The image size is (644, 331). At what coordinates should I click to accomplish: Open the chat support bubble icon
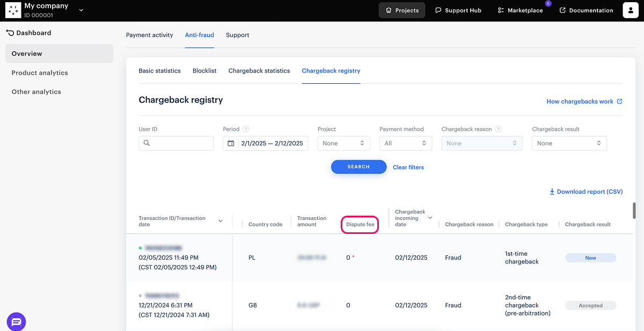tap(16, 322)
